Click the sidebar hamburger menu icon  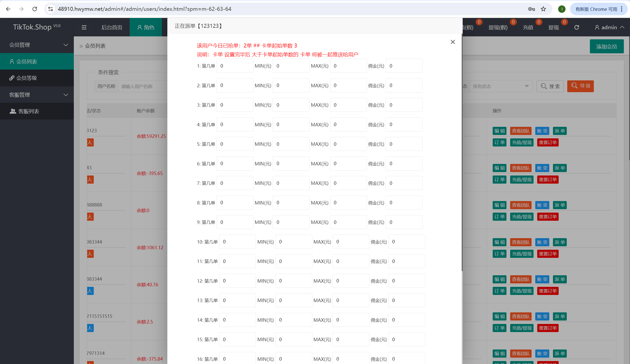pos(84,27)
